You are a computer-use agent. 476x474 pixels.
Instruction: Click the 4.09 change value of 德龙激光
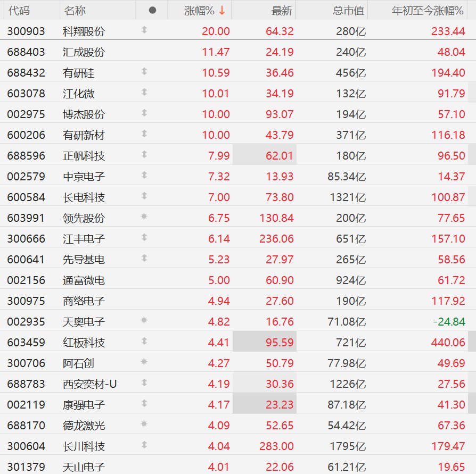point(219,426)
